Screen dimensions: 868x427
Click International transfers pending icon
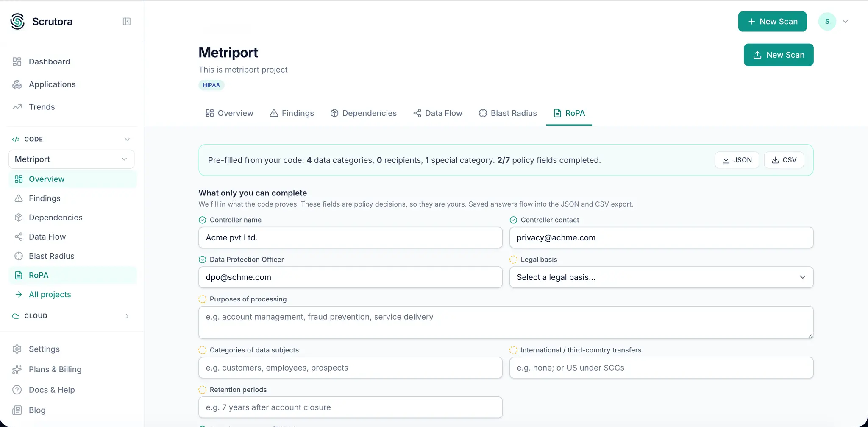point(513,350)
